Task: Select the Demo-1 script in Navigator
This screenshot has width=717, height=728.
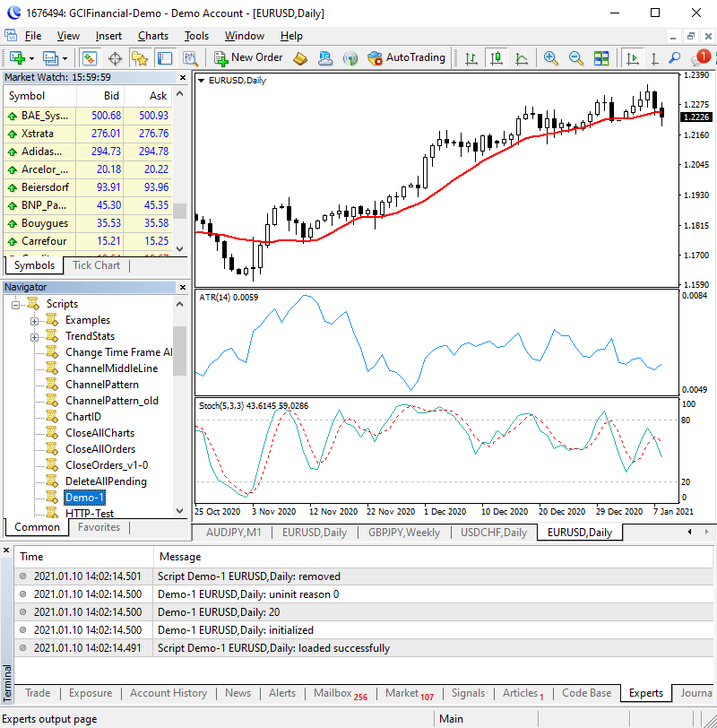Action: coord(83,498)
